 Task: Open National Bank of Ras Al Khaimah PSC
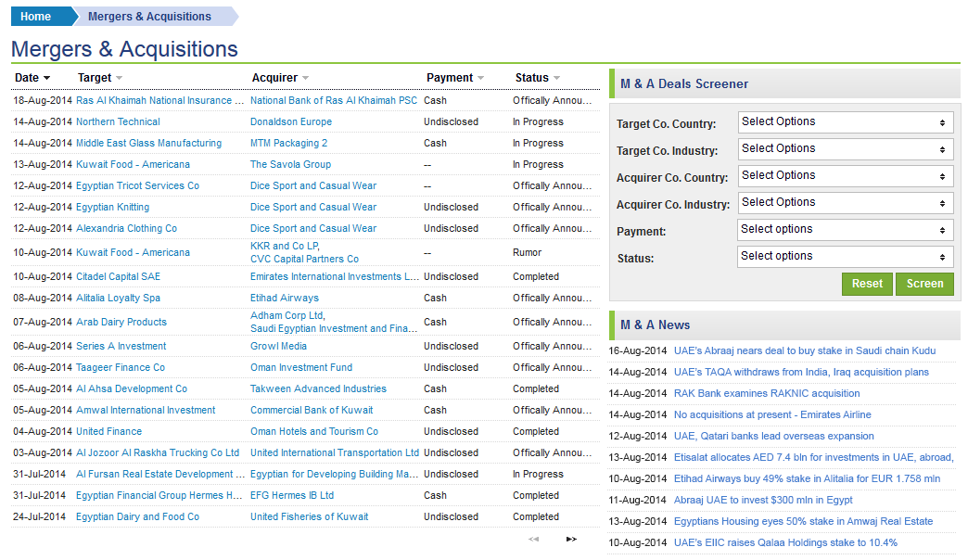point(334,101)
